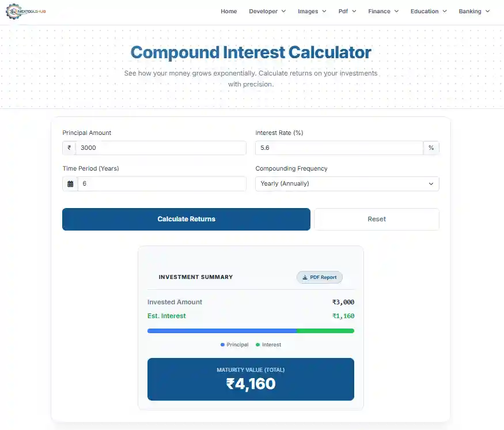Click the calendar icon beside Time Period field
504x430 pixels.
pos(69,183)
